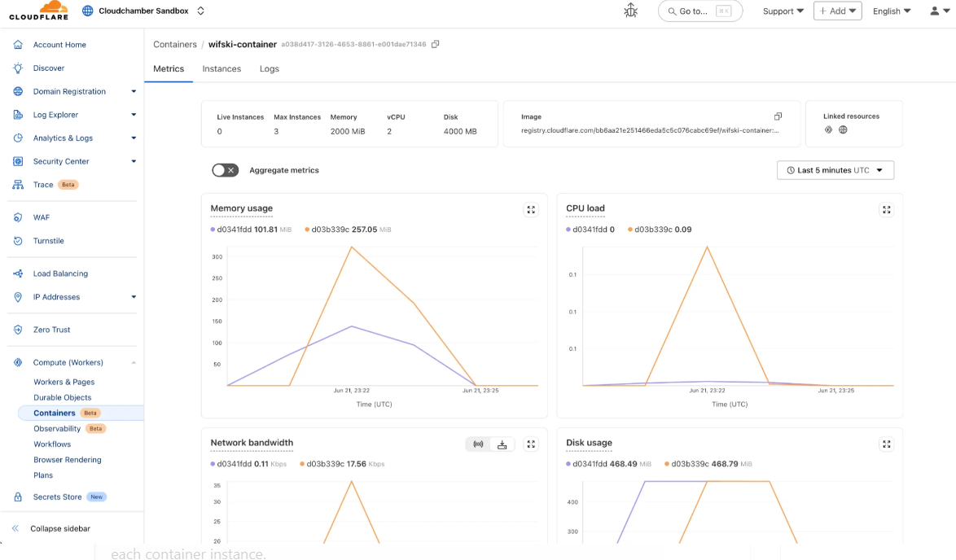Click the Trace sidebar icon
This screenshot has height=560, width=956.
tap(18, 185)
